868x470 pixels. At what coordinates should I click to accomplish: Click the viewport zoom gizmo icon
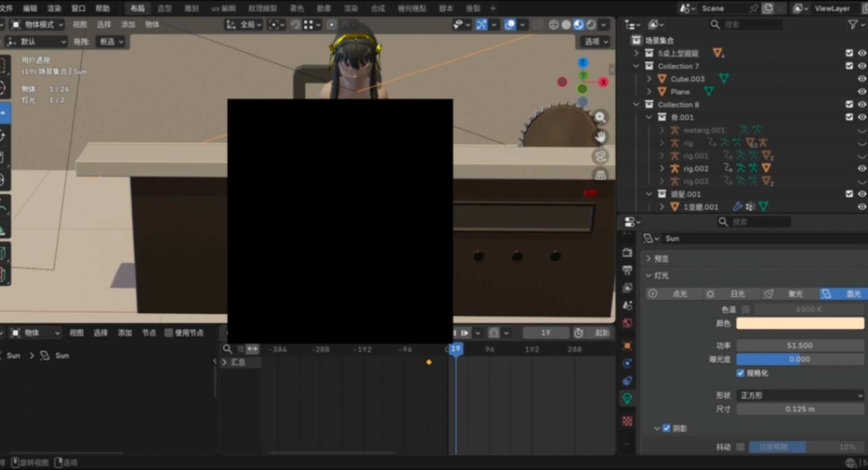pyautogui.click(x=601, y=117)
